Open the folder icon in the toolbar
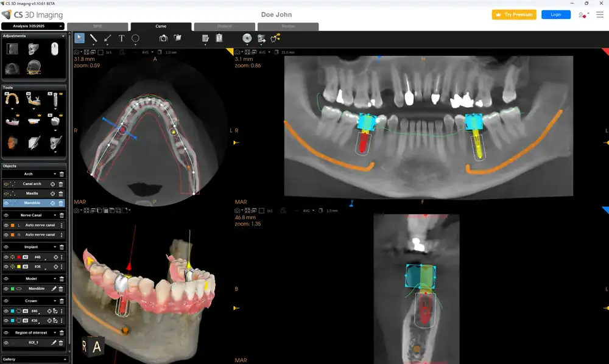The image size is (609, 364). (177, 38)
